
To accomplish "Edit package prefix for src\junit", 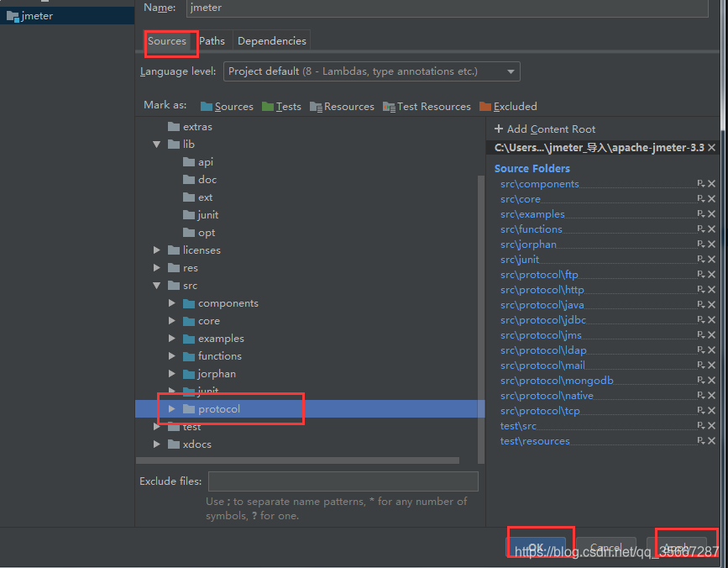I will click(701, 259).
